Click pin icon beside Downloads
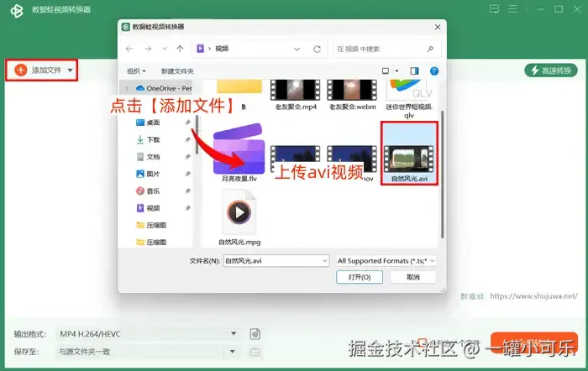The width and height of the screenshot is (588, 371). coord(187,139)
